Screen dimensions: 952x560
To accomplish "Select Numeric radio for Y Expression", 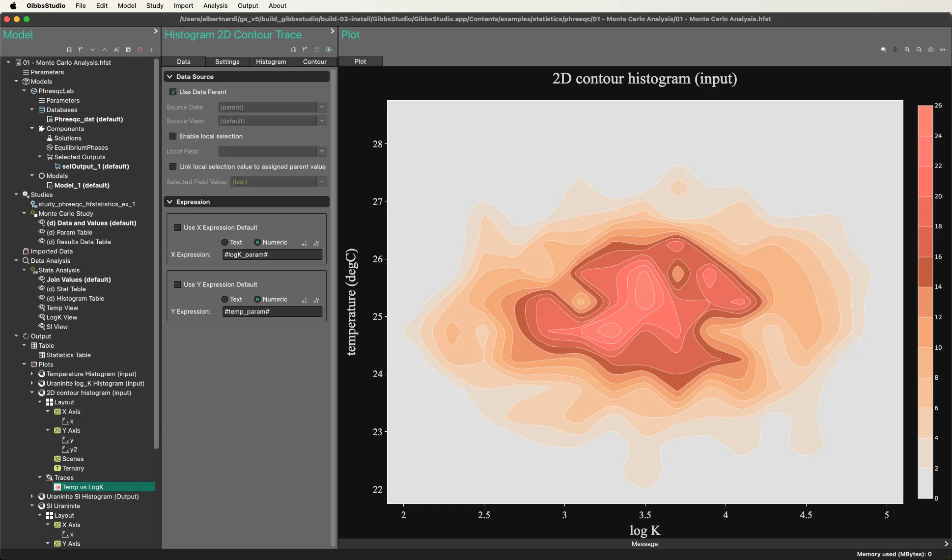I will [257, 299].
